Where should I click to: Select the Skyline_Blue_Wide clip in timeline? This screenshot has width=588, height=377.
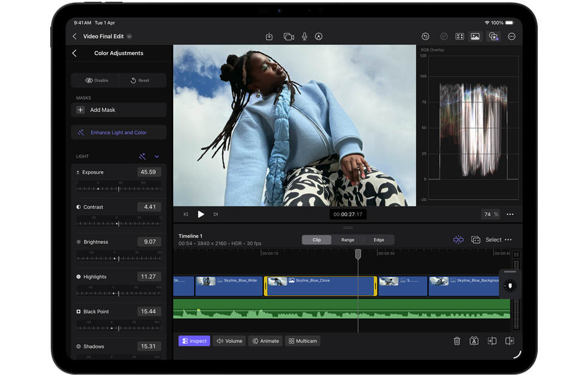[x=229, y=286]
